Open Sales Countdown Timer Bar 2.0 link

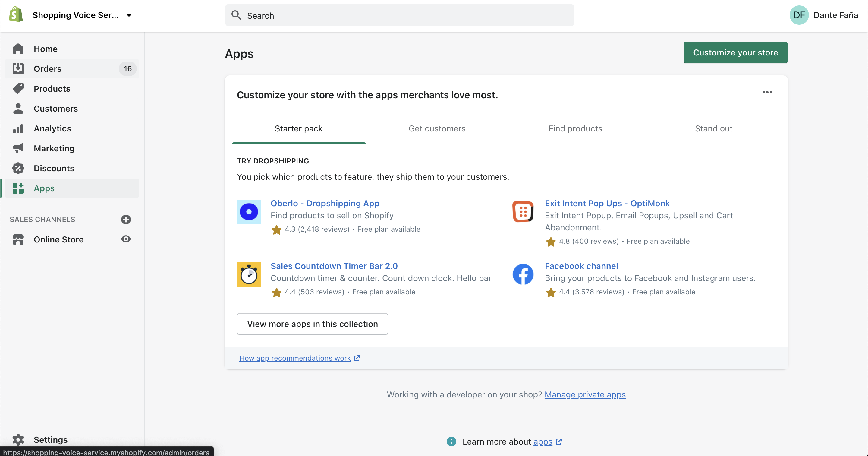(334, 266)
